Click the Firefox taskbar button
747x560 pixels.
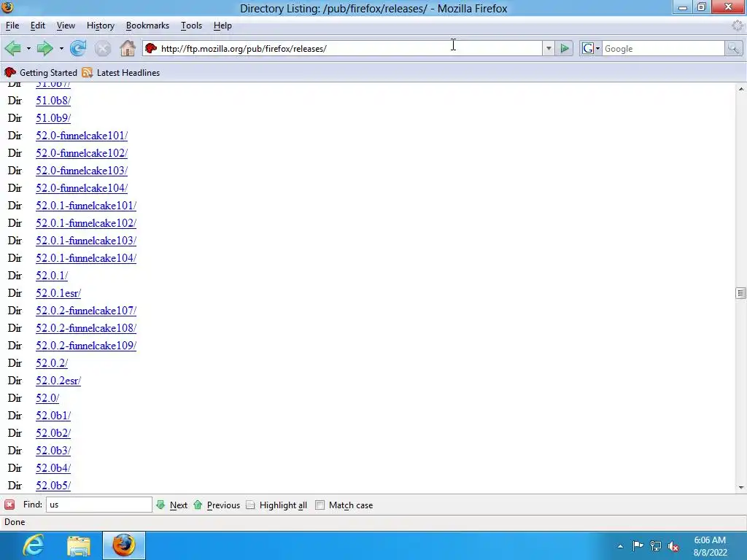[124, 545]
